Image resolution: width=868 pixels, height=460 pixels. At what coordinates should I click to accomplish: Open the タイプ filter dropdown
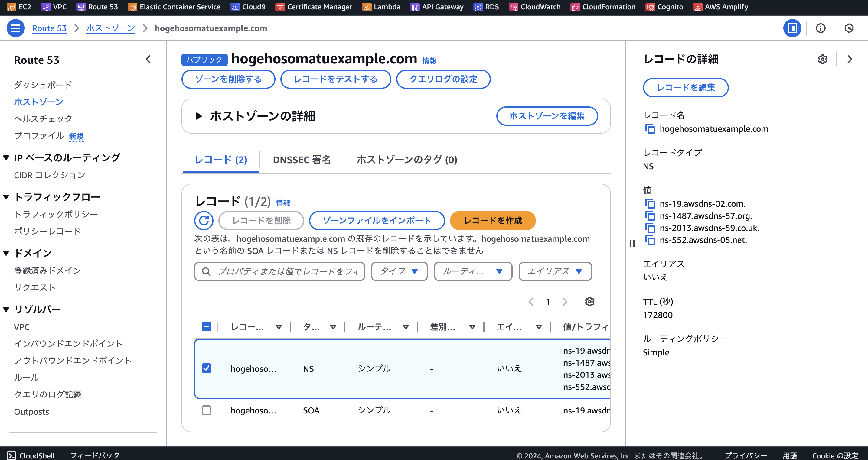pos(399,271)
